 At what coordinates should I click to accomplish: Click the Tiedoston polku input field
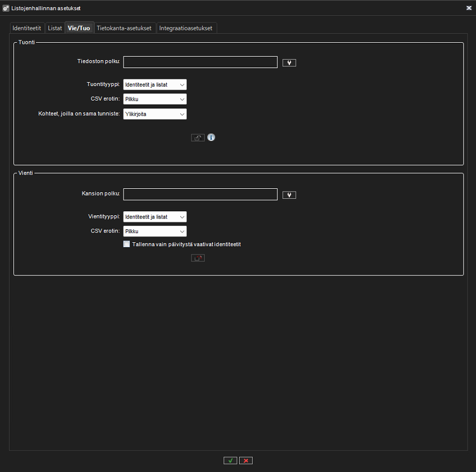pos(200,62)
